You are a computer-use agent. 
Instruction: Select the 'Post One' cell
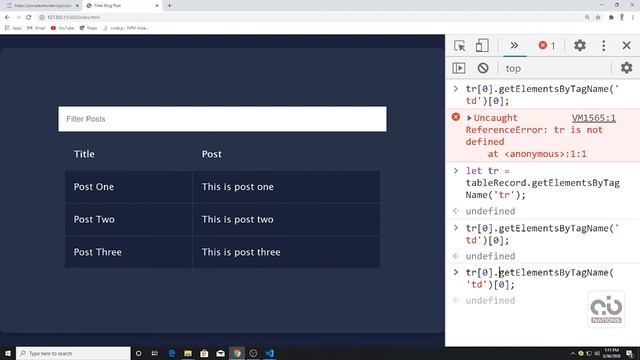tap(129, 187)
